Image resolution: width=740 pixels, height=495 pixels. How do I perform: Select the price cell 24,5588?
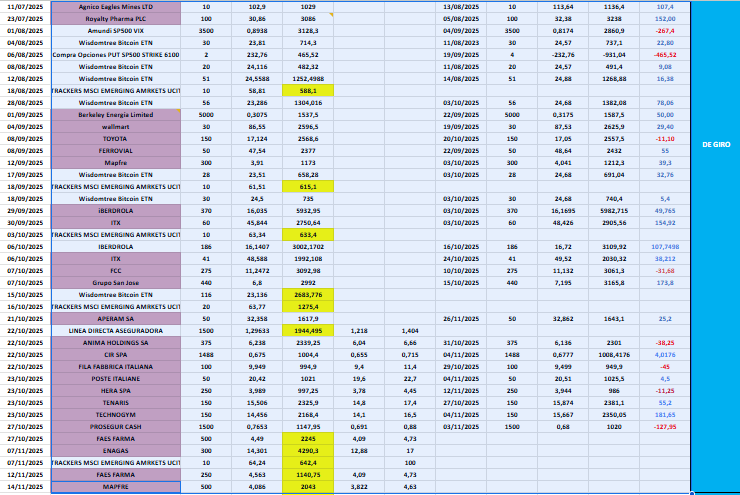click(257, 79)
